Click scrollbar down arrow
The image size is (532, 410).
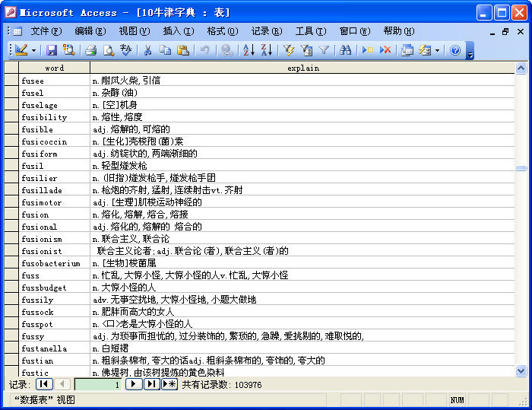point(521,370)
